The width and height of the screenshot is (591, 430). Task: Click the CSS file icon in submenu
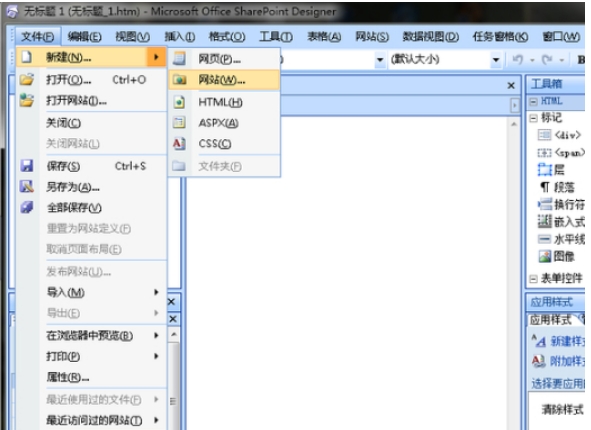pyautogui.click(x=179, y=144)
